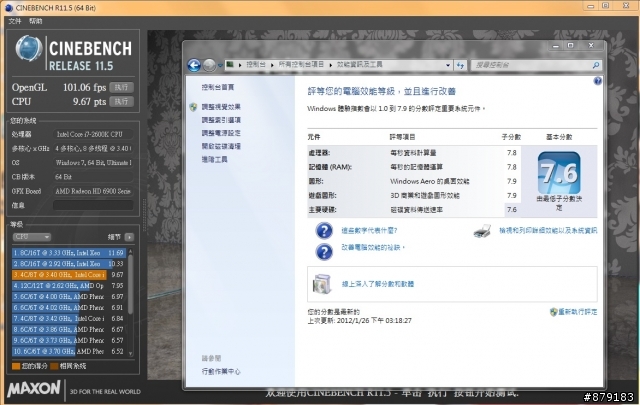The width and height of the screenshot is (640, 405).
Task: Select ranking row 6C/6T @ 3.86 GHz 6.67
Action: tap(69, 329)
